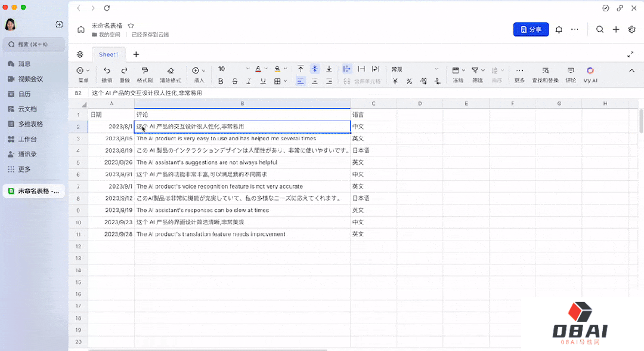The image size is (644, 351).
Task: Expand the number format 常规 dropdown
Action: pos(436,69)
